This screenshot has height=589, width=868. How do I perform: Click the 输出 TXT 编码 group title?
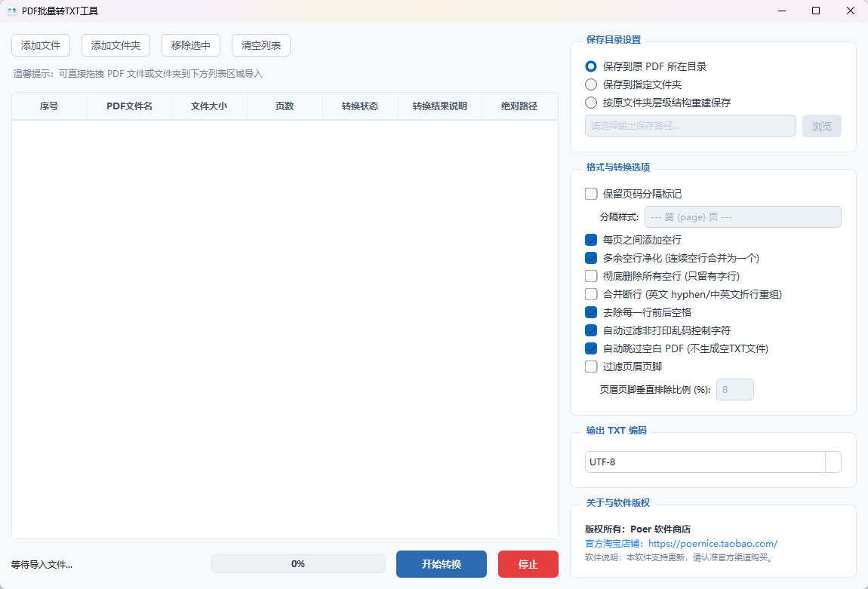click(616, 431)
